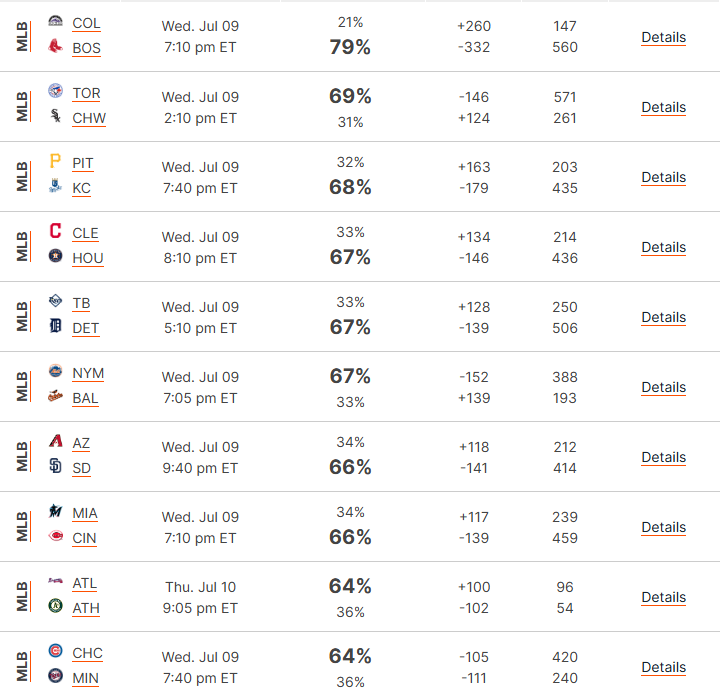Click the Houston Astros logo

(55, 255)
